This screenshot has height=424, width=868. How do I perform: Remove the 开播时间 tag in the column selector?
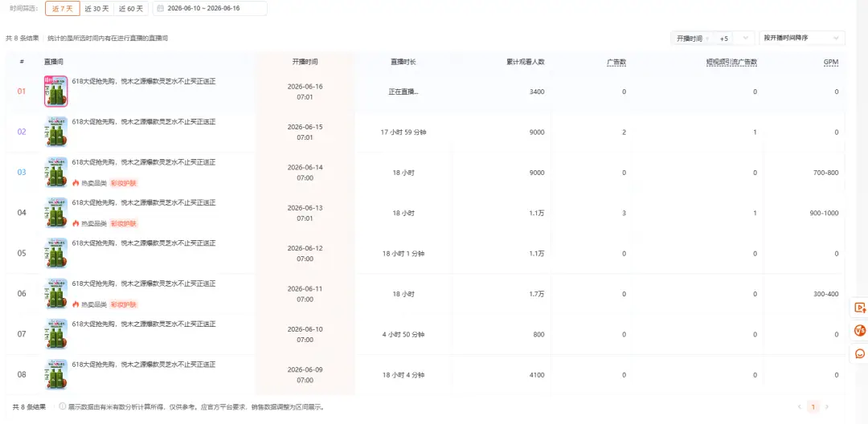click(708, 39)
